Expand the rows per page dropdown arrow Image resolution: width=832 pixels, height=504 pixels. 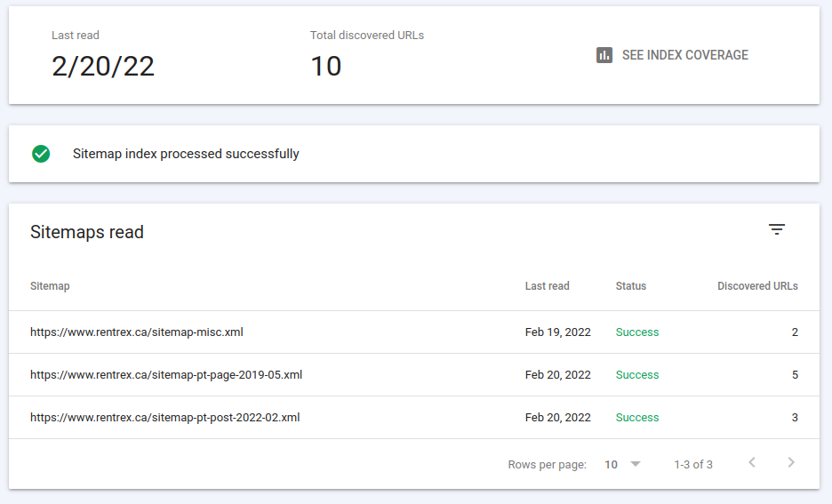[636, 464]
